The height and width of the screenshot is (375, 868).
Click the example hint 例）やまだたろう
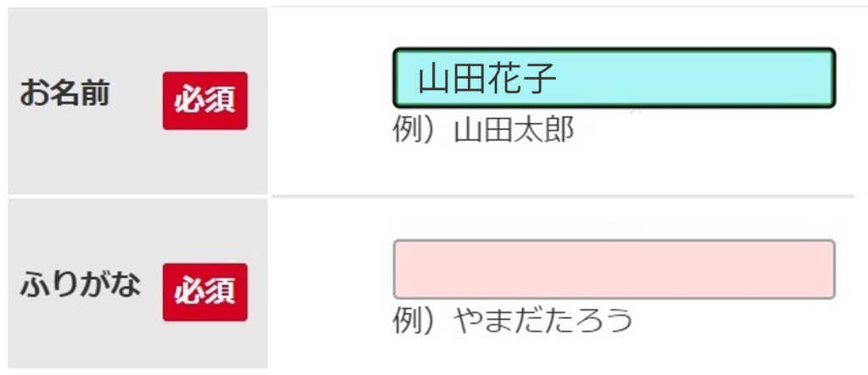[513, 320]
